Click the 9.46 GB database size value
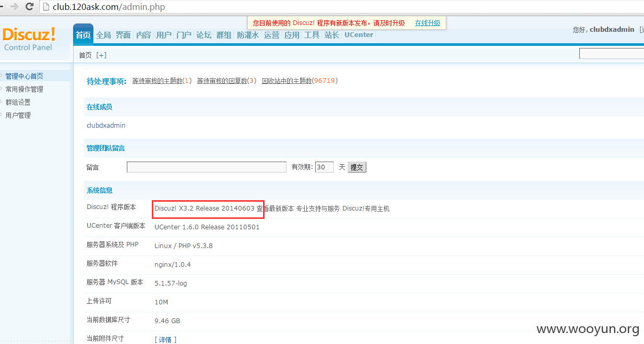Image resolution: width=644 pixels, height=344 pixels. tap(167, 321)
